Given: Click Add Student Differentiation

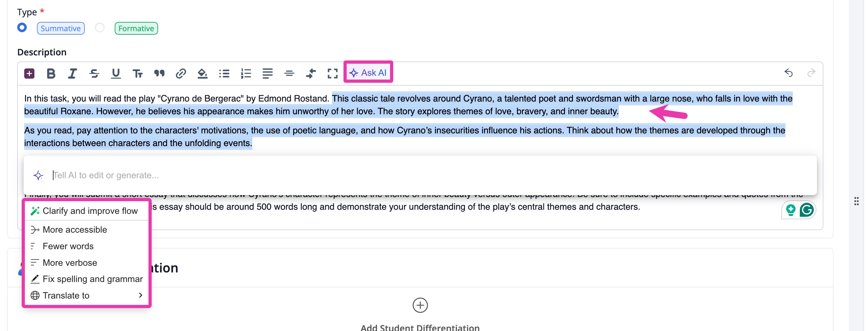Looking at the screenshot, I should (420, 306).
